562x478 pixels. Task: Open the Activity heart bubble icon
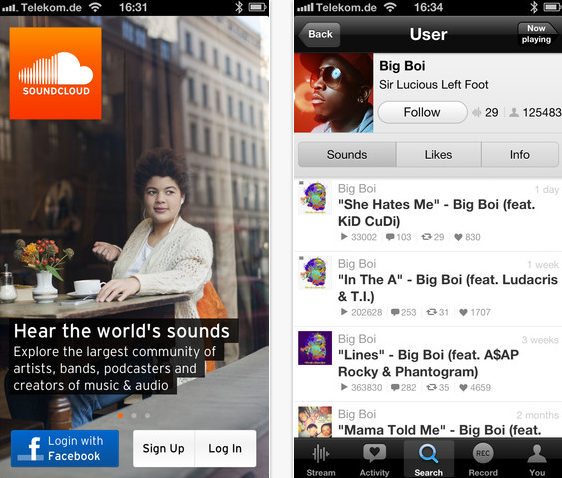click(x=374, y=453)
